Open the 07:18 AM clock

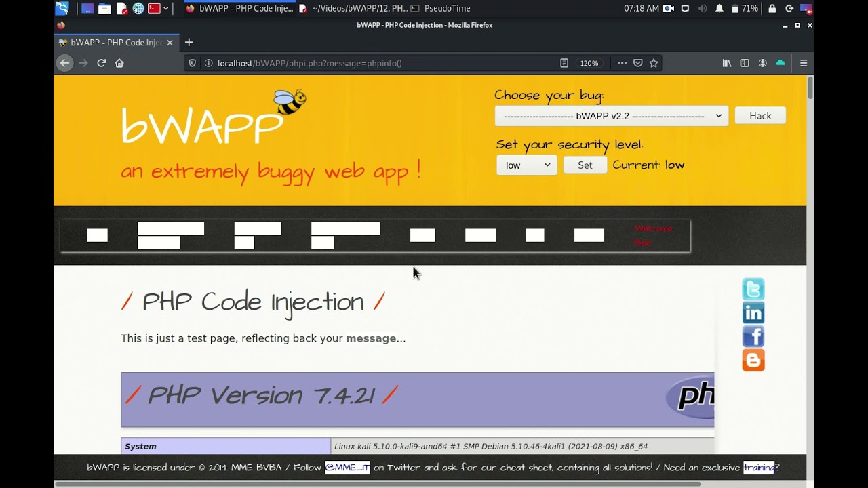pos(641,8)
